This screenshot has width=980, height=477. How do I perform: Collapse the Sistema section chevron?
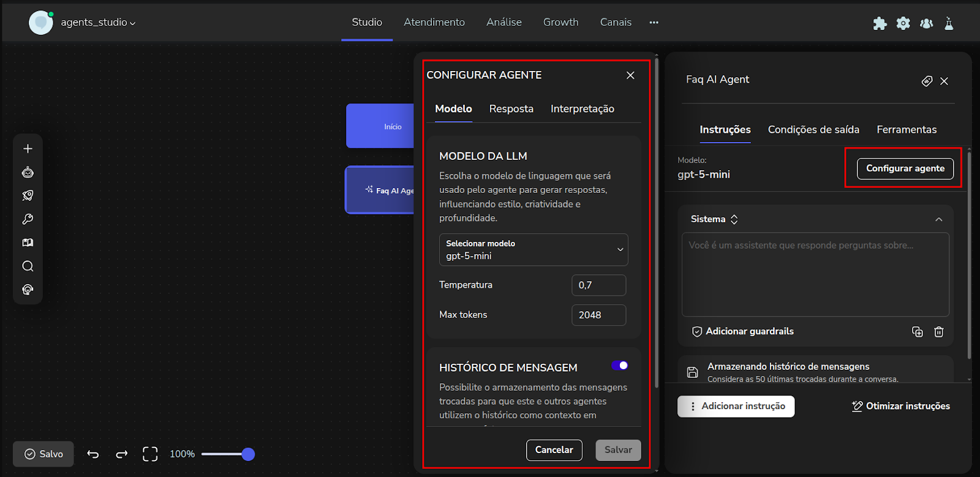938,219
